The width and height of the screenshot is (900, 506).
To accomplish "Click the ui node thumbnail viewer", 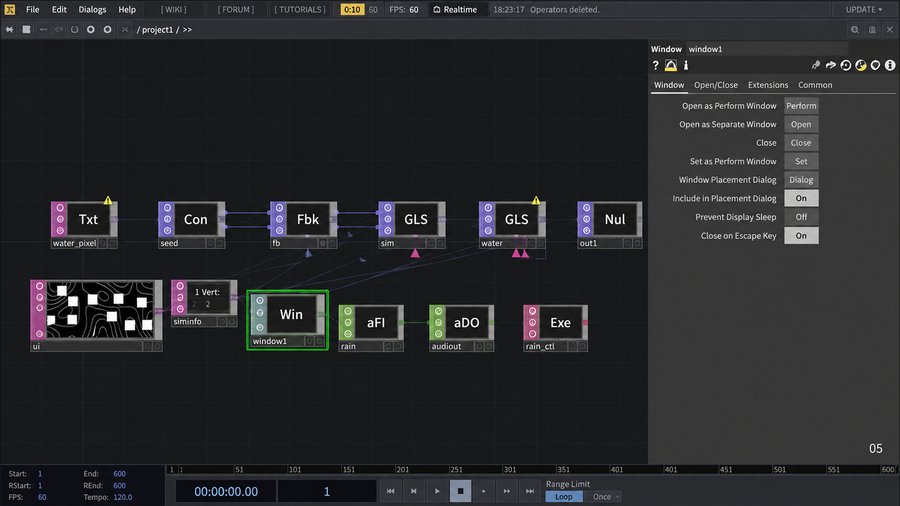I will coord(100,310).
